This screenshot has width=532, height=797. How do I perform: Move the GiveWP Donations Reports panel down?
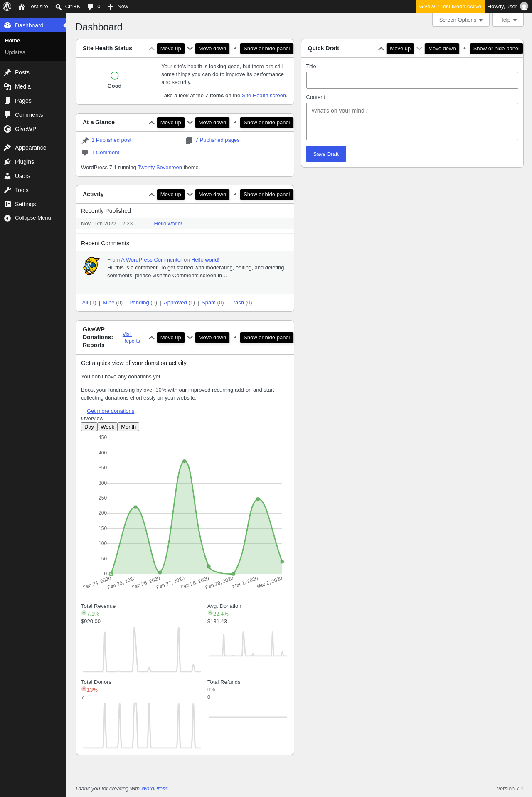tap(190, 338)
